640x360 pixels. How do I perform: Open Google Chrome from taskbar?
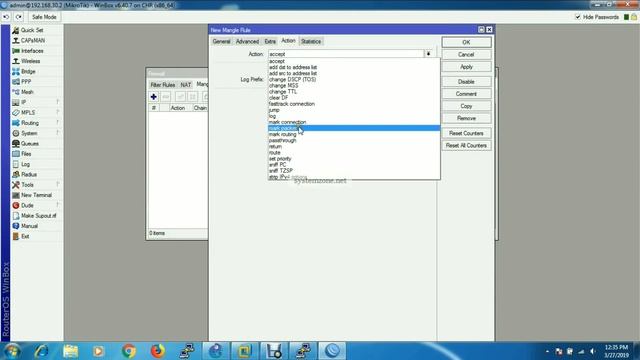pyautogui.click(x=129, y=351)
